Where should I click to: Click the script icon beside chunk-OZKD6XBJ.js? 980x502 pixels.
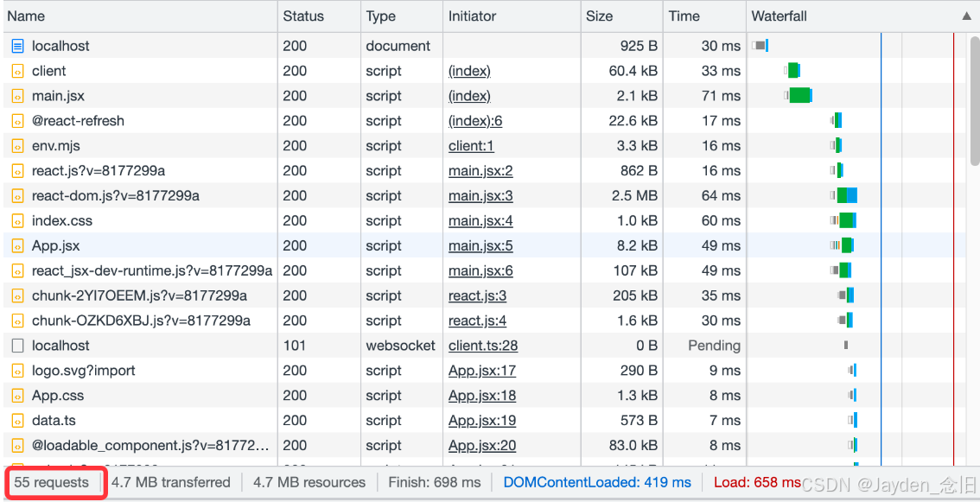18,321
